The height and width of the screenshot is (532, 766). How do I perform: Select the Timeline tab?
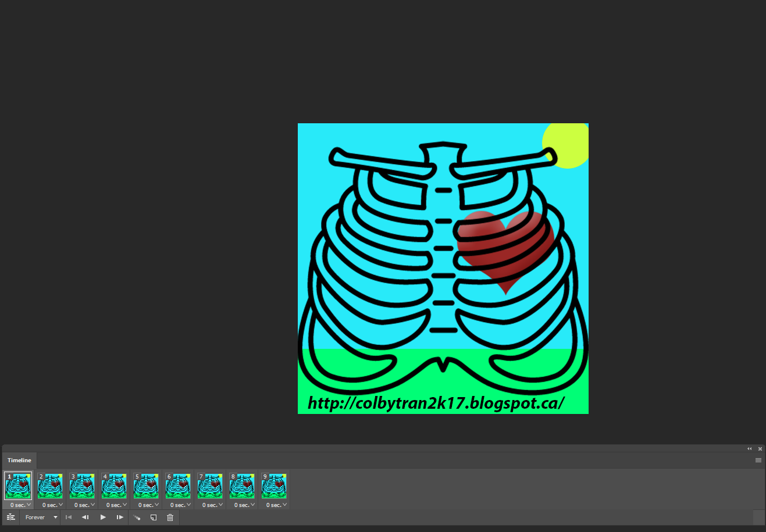pos(19,460)
